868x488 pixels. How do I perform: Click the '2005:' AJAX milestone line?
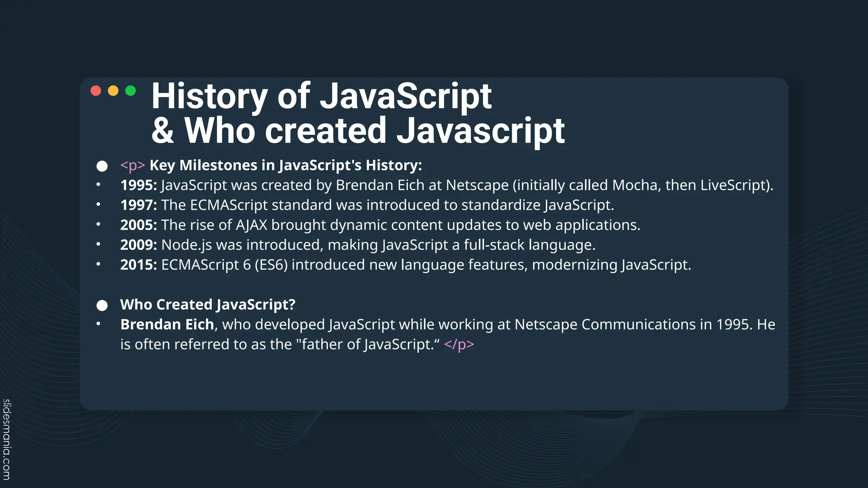click(380, 225)
